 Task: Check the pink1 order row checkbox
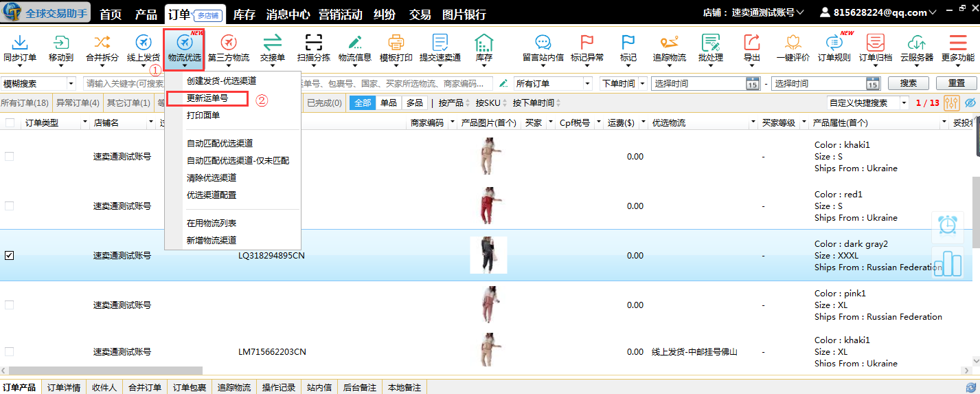coord(10,305)
